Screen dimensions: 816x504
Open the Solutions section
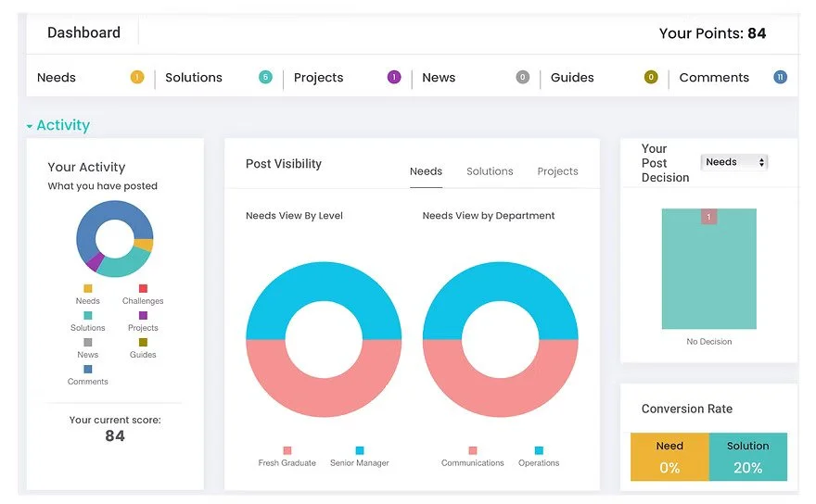[x=194, y=78]
